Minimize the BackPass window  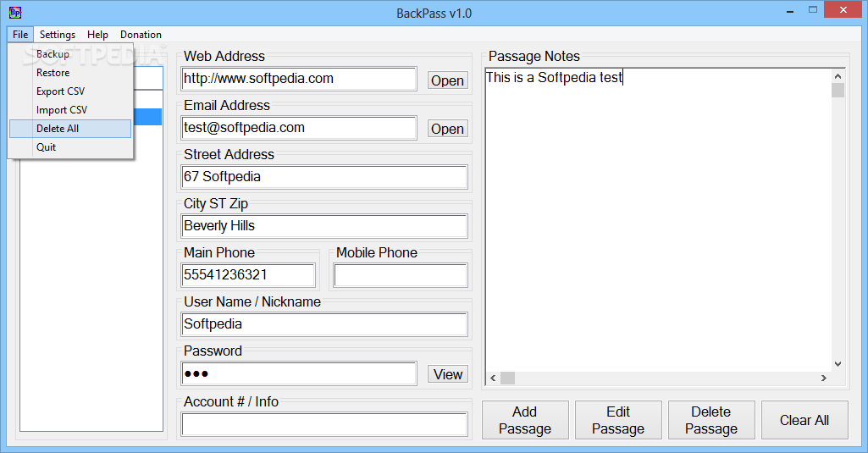[790, 11]
